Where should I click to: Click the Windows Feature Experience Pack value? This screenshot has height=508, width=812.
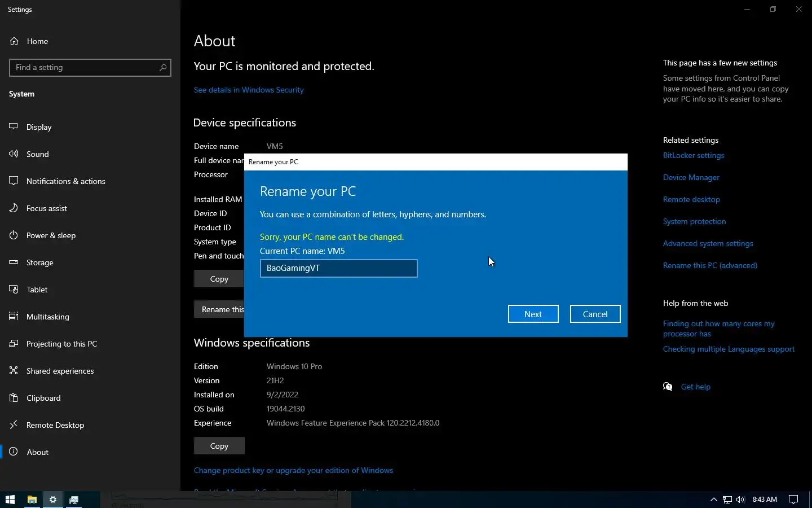[x=353, y=423]
